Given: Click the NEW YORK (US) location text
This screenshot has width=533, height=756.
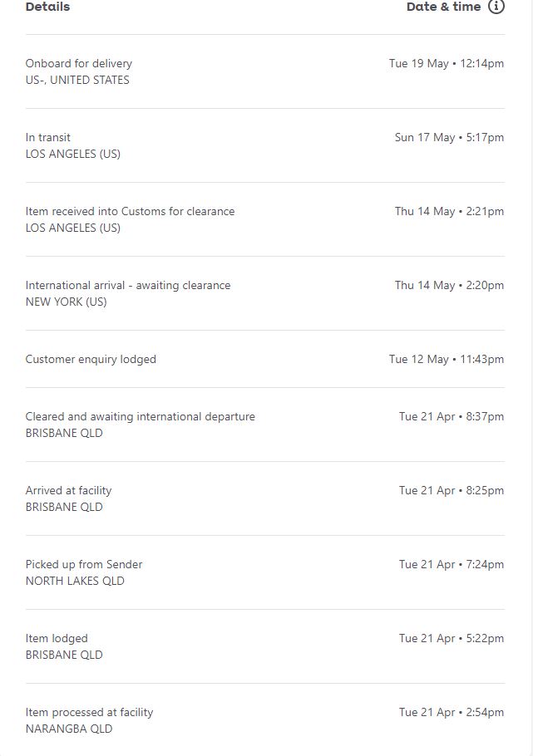Looking at the screenshot, I should (67, 302).
